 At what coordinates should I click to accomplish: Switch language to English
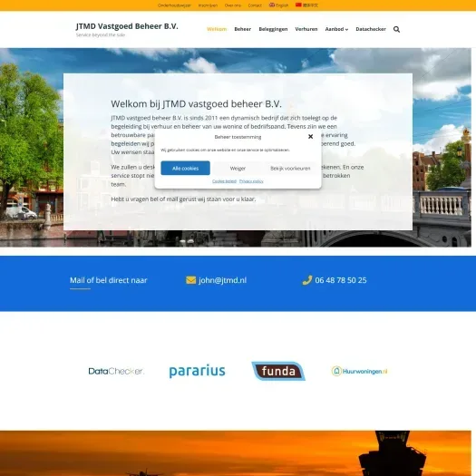click(x=278, y=5)
